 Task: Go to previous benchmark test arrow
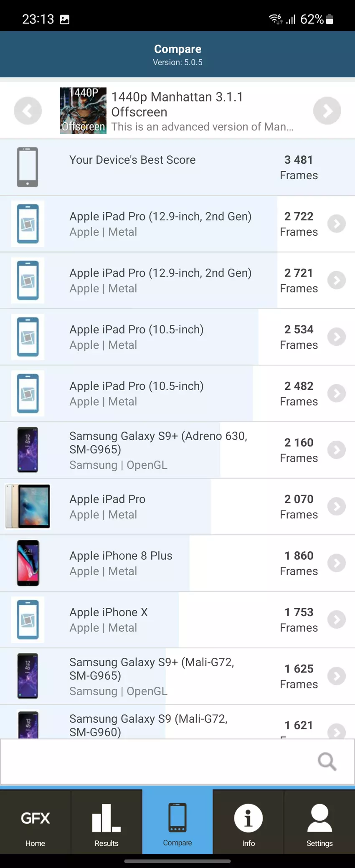pos(28,111)
